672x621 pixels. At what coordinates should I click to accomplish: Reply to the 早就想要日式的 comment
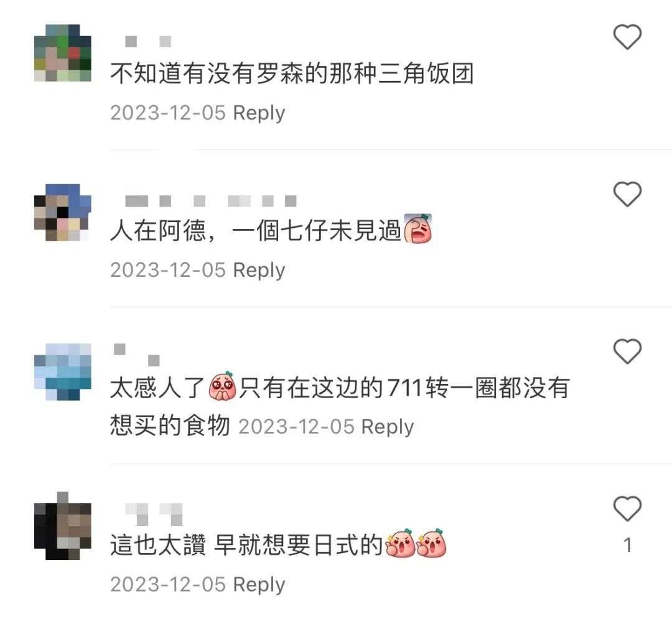pos(259,584)
